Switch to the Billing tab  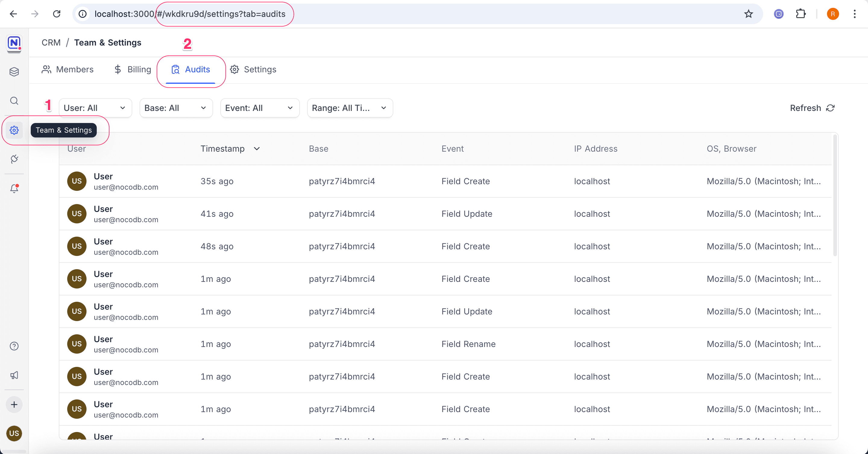pos(132,69)
